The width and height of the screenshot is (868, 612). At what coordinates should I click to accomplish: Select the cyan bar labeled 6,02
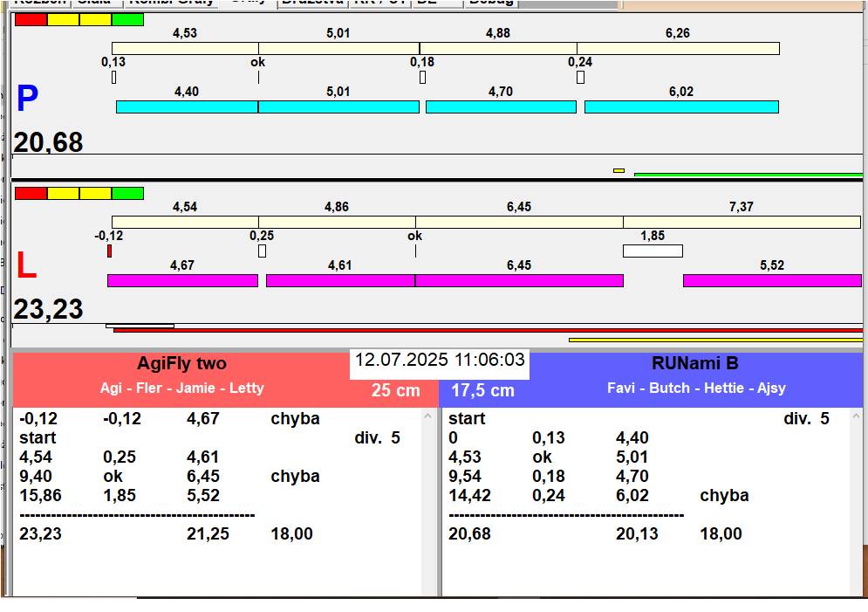tap(681, 107)
